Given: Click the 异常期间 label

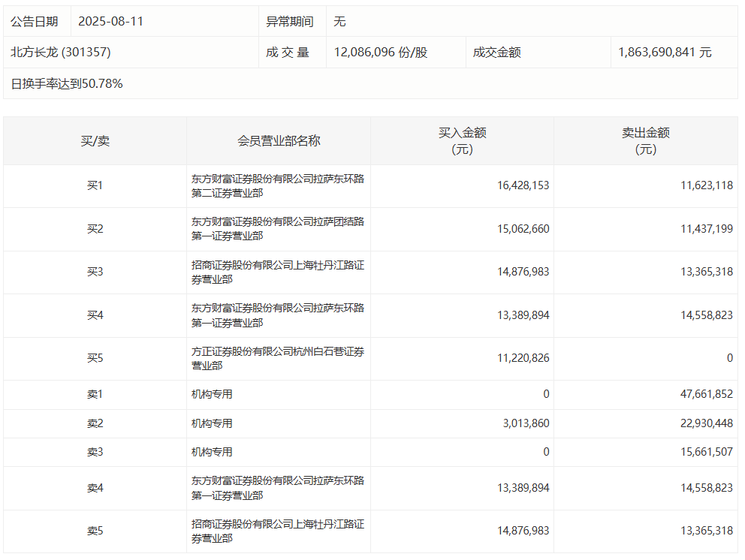Looking at the screenshot, I should click(x=290, y=21).
